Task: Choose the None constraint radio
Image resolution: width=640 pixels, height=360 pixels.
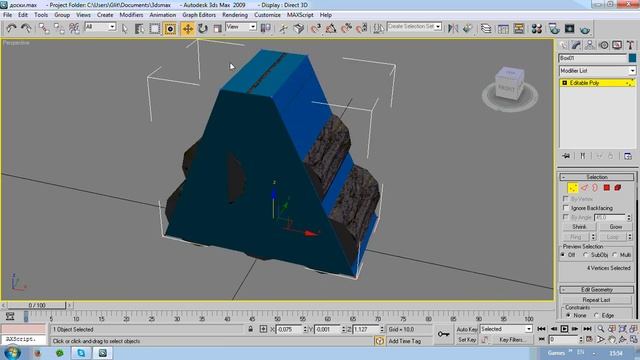Action: pos(569,315)
